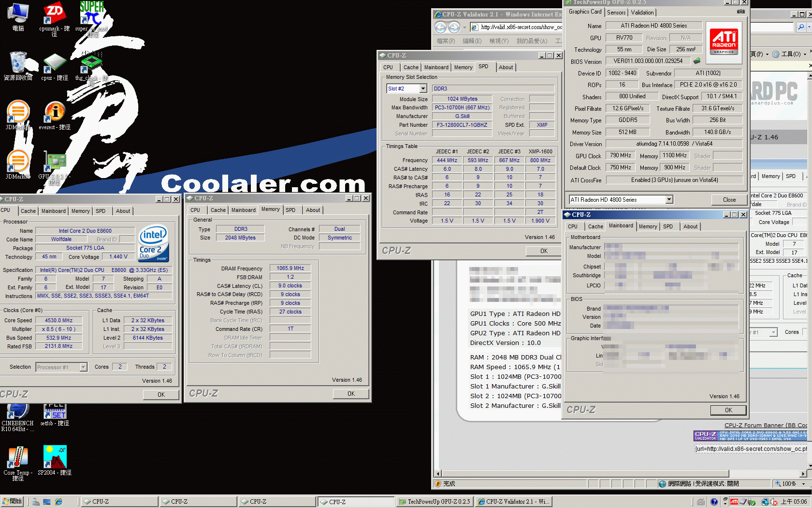This screenshot has width=812, height=508.
Task: Click GPU-Z camera screenshot icon
Action: (740, 12)
